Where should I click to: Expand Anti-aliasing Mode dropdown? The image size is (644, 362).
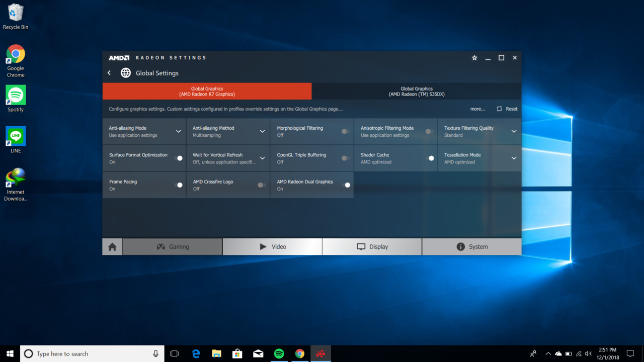pos(179,132)
